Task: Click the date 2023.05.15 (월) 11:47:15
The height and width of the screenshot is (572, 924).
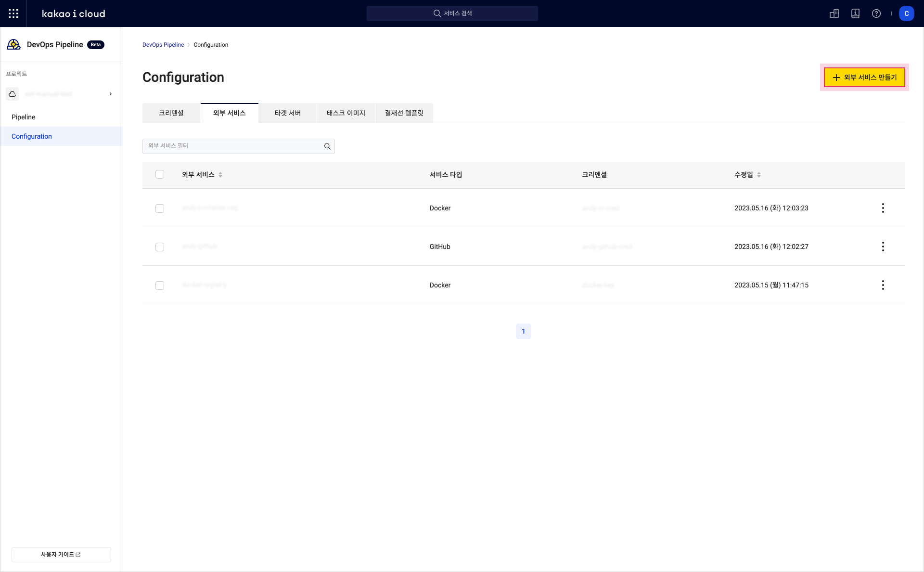Action: [x=771, y=285]
